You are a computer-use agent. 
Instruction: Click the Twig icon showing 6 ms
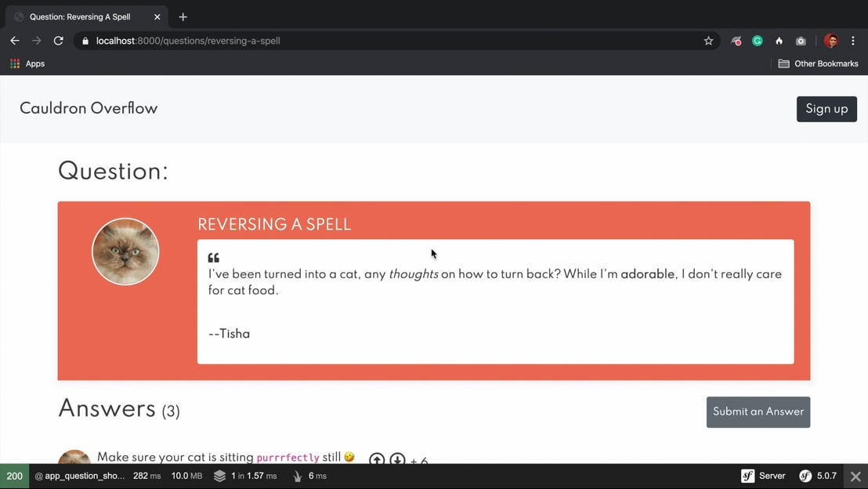[298, 476]
